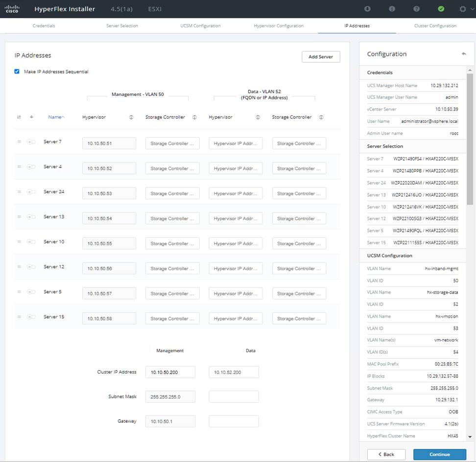Toggle the locator switch for Server 24
This screenshot has height=462, width=476.
[31, 192]
